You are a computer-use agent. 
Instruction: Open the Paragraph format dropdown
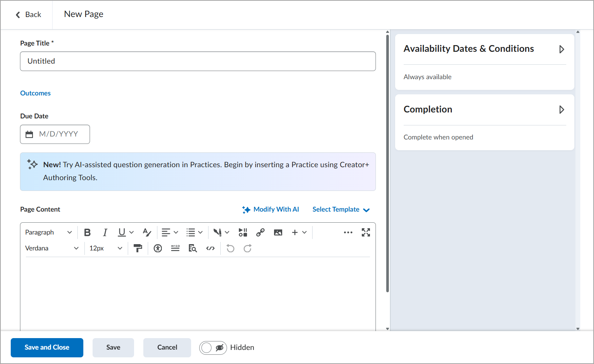(49, 232)
